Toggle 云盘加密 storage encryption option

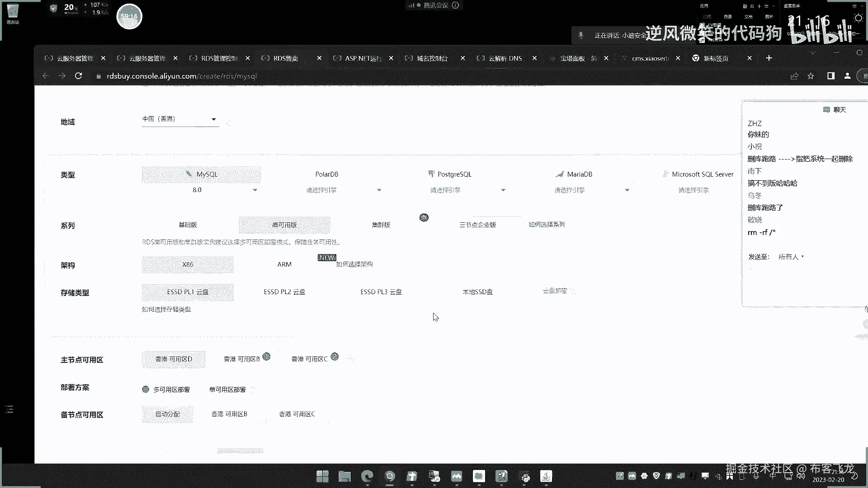click(x=555, y=291)
